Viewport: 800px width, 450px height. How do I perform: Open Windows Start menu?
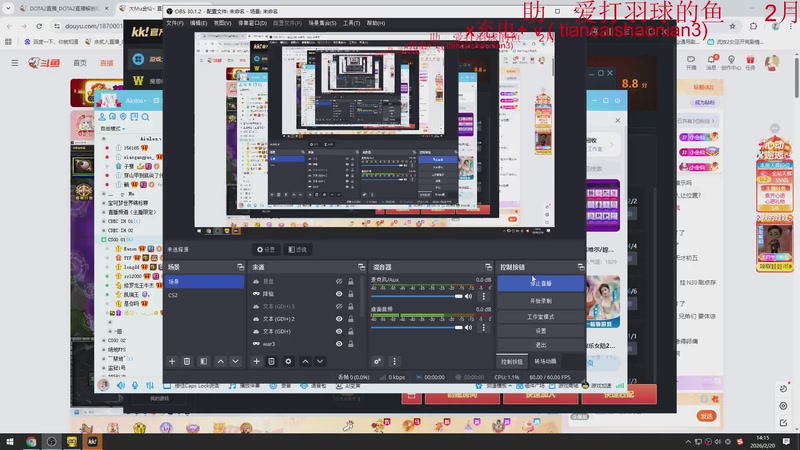[x=10, y=441]
